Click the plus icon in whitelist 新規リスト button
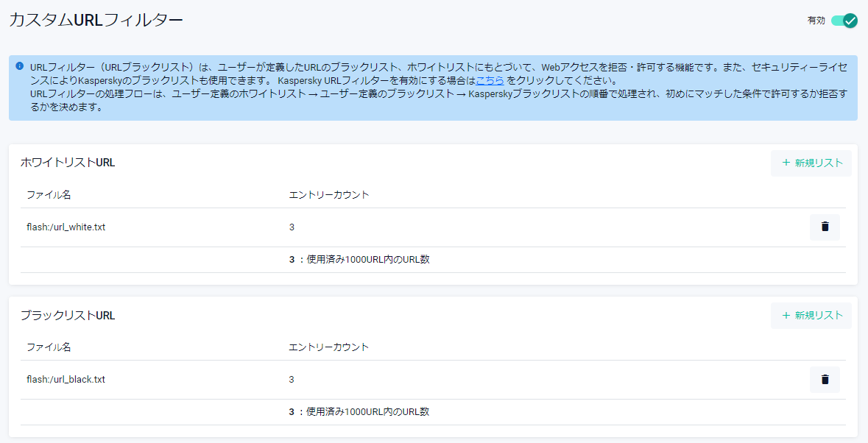 (786, 163)
